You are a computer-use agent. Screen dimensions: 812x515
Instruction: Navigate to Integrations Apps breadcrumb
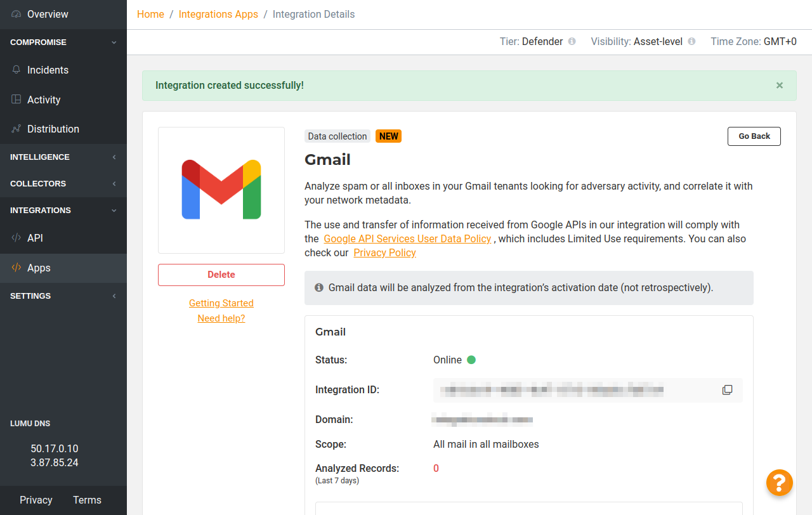click(x=218, y=14)
